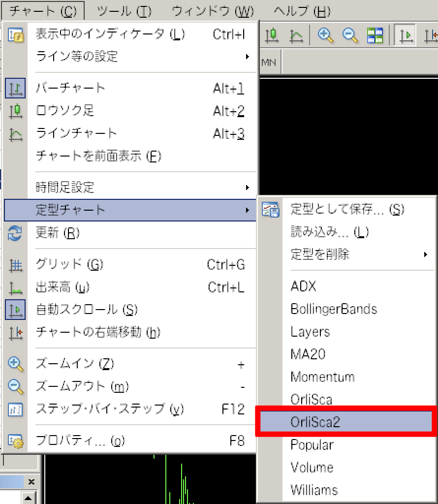
Task: Click the zoom out magnifier toolbar icon
Action: 350,35
